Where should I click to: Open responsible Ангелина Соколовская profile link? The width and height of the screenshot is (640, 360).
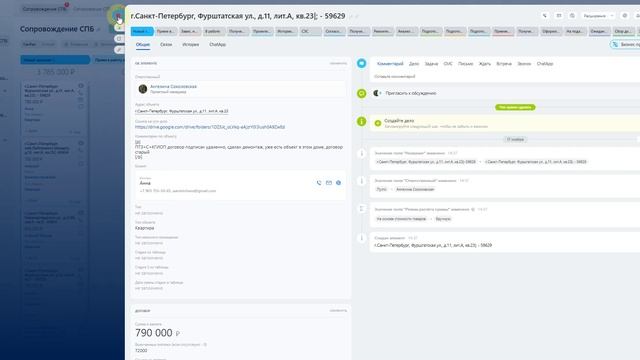tap(173, 87)
